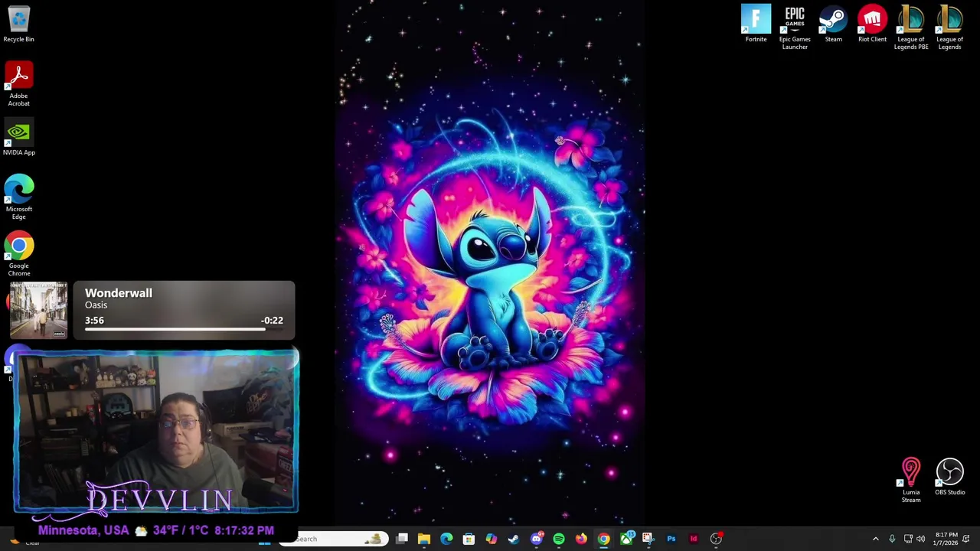
Task: Open Fortnite desktop shortcut
Action: pyautogui.click(x=756, y=24)
